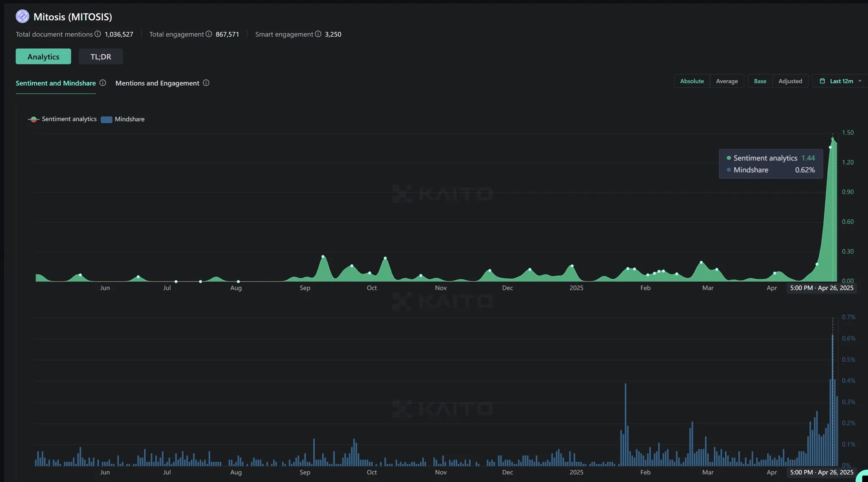Select Absolute view mode
Image resolution: width=868 pixels, height=482 pixels.
[x=692, y=81]
